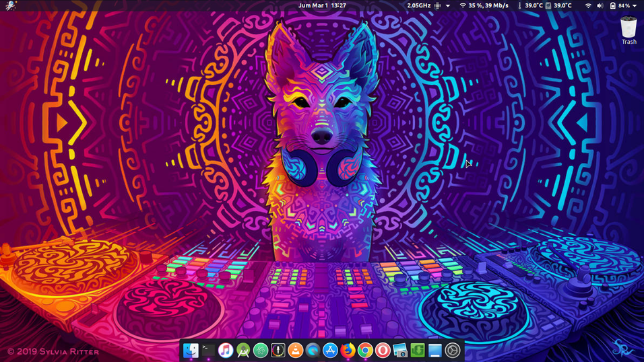Click the 35 %, 39 Mb/s readout

(x=488, y=6)
